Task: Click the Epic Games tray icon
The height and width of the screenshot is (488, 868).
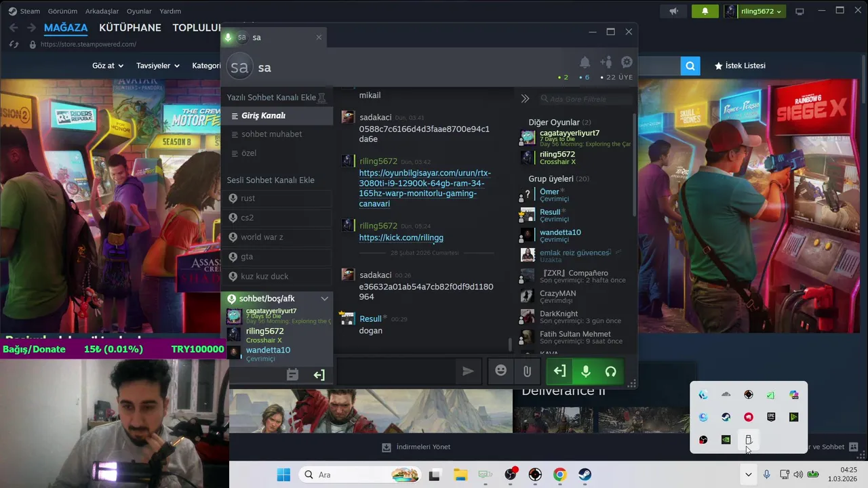Action: pos(771,417)
